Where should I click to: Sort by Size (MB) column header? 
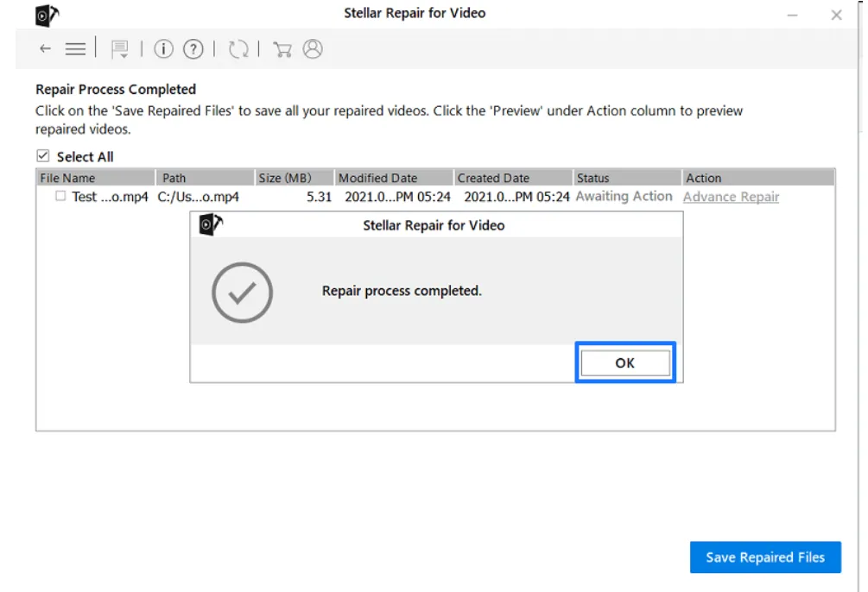[x=294, y=178]
